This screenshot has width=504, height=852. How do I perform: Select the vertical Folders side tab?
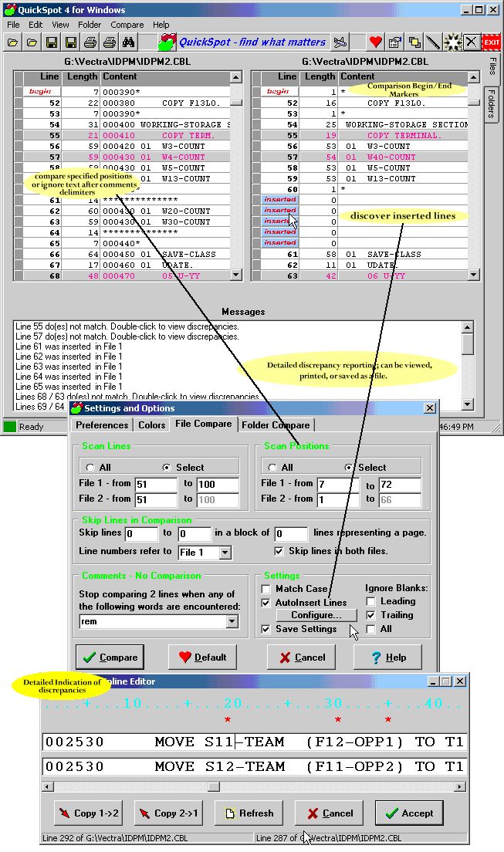click(491, 103)
